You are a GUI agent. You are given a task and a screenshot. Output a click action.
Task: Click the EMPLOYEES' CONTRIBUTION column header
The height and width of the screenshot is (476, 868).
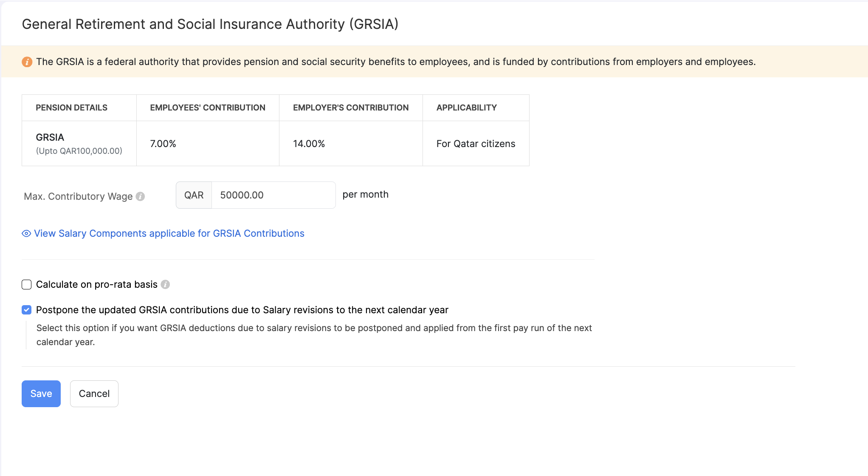(207, 108)
